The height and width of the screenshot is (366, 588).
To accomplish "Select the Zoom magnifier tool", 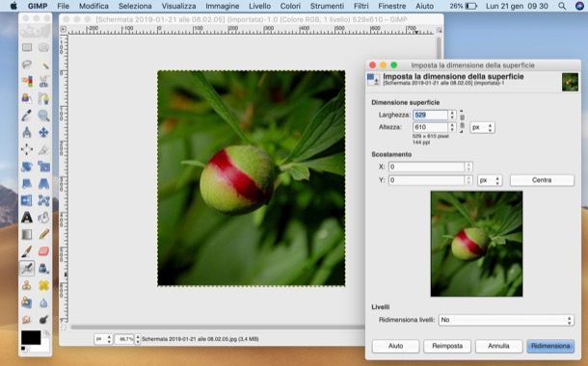I will tap(43, 116).
